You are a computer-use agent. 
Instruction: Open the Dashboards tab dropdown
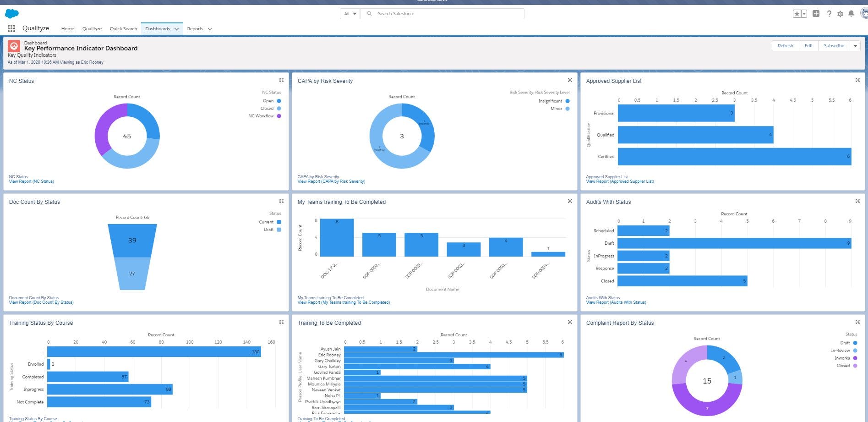tap(176, 28)
